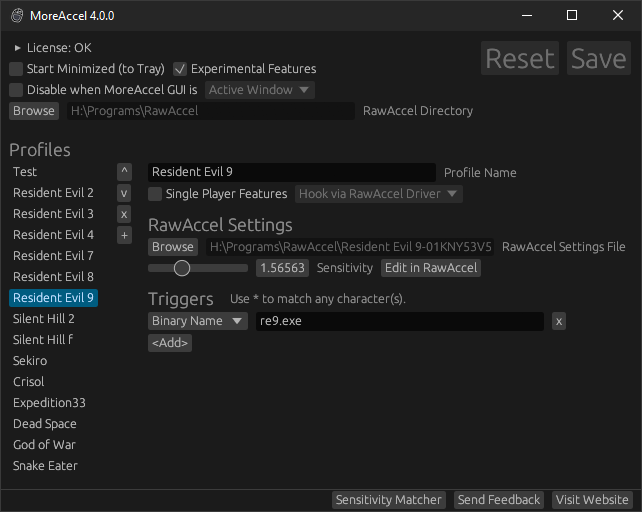The image size is (642, 512).
Task: Close the MoreAccel window
Action: pyautogui.click(x=618, y=16)
